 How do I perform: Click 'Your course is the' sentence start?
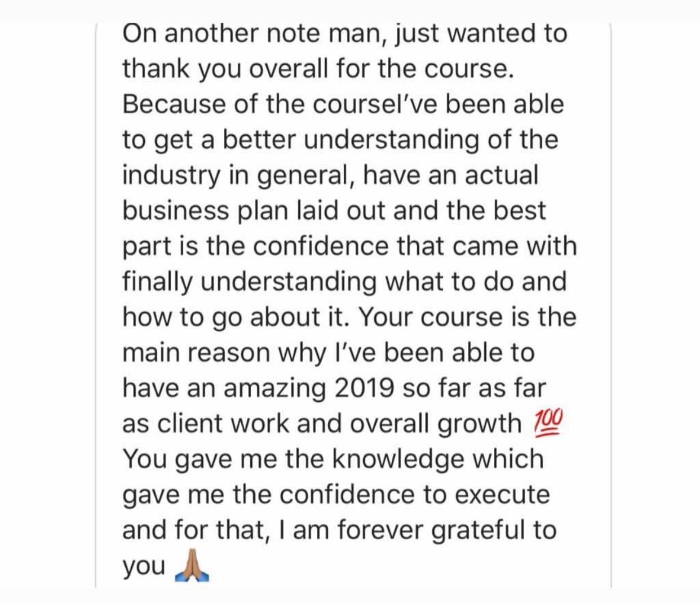(x=467, y=317)
